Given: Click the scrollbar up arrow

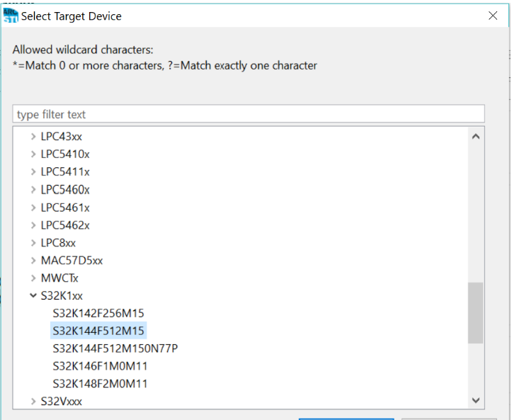Looking at the screenshot, I should (x=475, y=136).
